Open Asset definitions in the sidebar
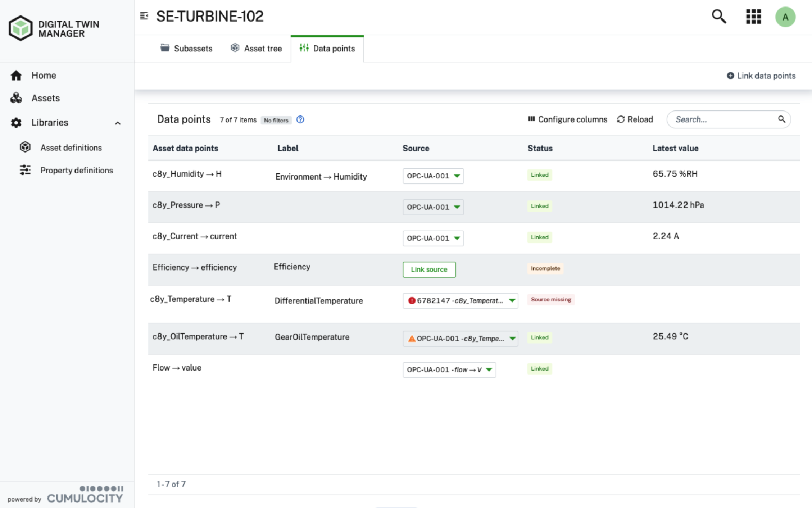This screenshot has width=812, height=508. tap(71, 147)
